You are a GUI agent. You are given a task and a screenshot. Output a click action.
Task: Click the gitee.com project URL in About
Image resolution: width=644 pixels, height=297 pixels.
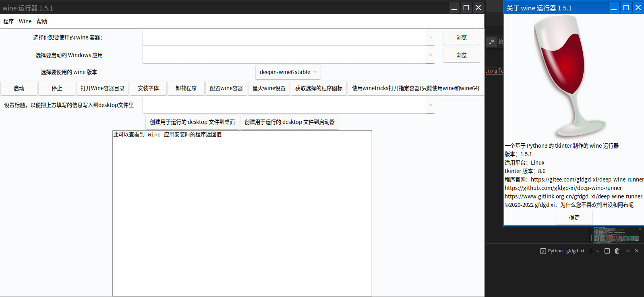(587, 179)
